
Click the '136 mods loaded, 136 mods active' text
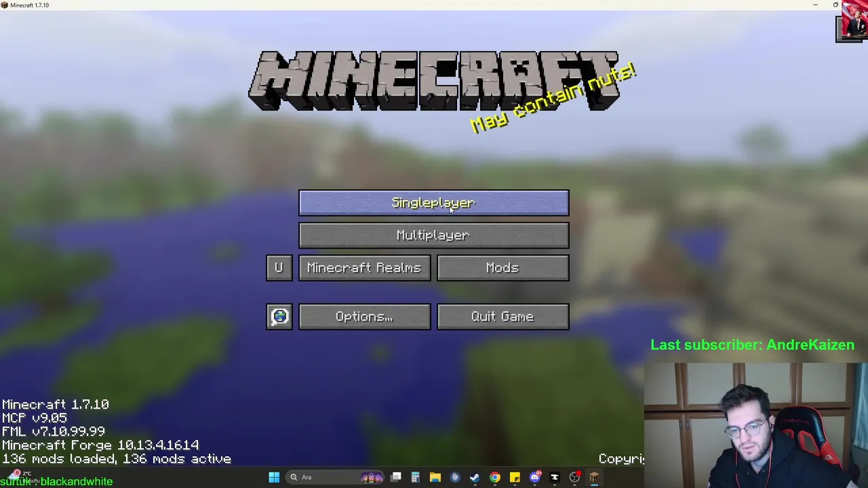click(117, 459)
